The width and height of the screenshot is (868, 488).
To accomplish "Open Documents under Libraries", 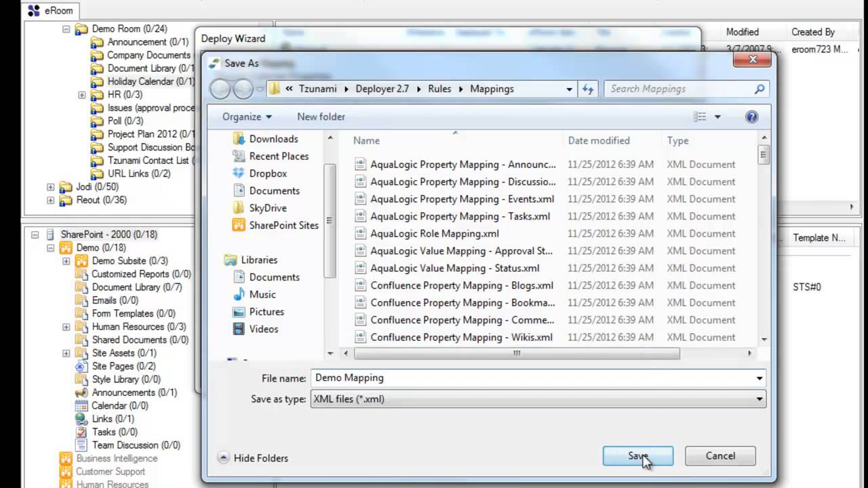I will 274,277.
